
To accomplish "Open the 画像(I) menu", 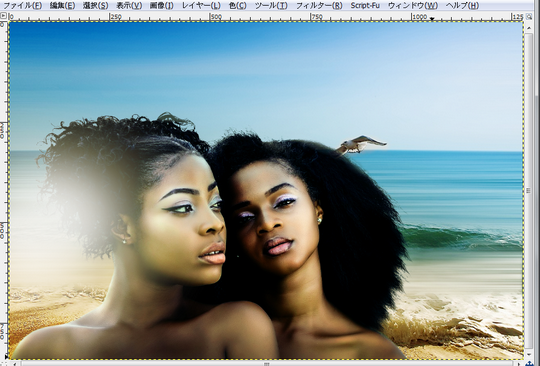I will [162, 6].
